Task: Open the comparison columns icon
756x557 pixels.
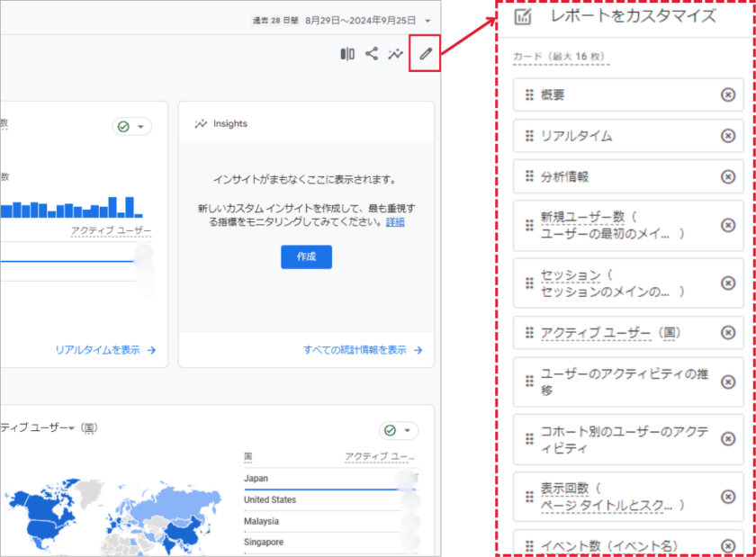Action: pos(347,54)
